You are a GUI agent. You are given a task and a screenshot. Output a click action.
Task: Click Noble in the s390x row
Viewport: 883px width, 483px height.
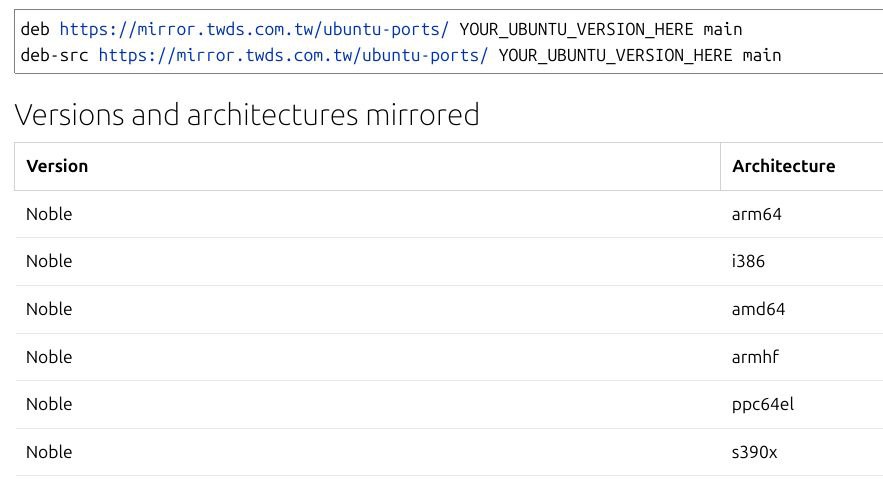49,452
